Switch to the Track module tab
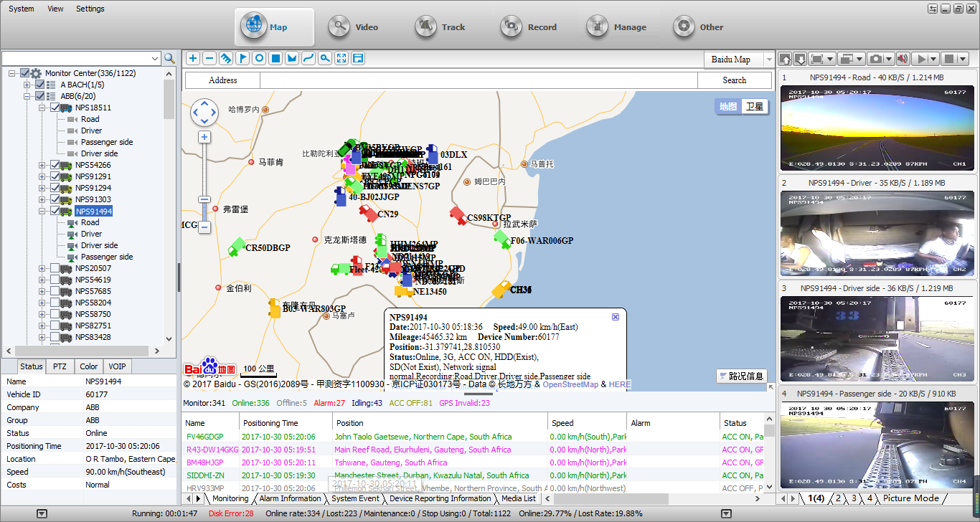This screenshot has width=980, height=522. [440, 27]
